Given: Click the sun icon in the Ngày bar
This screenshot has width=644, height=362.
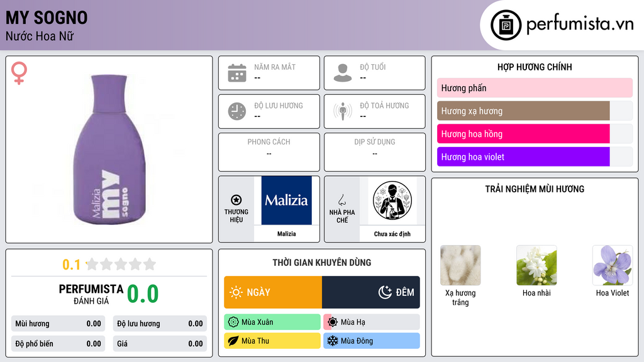Looking at the screenshot, I should 236,292.
